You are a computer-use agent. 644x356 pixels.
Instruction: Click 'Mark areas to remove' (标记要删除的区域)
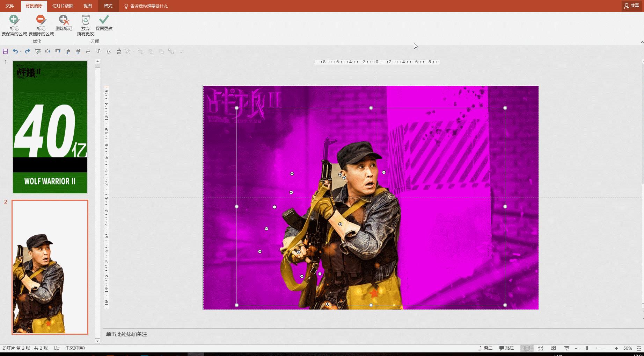(x=41, y=25)
